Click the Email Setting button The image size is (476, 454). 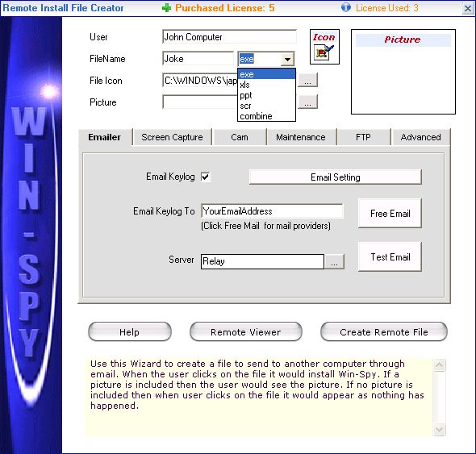pos(335,177)
